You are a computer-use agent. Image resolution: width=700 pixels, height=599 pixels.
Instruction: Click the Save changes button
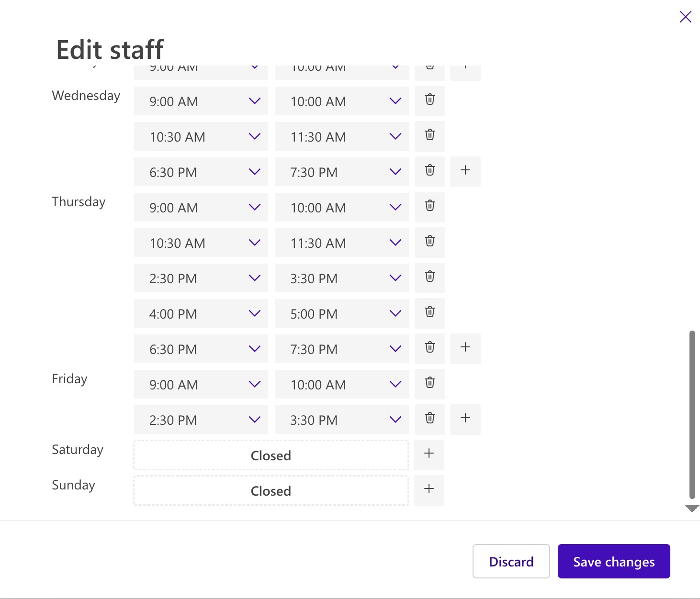point(614,561)
